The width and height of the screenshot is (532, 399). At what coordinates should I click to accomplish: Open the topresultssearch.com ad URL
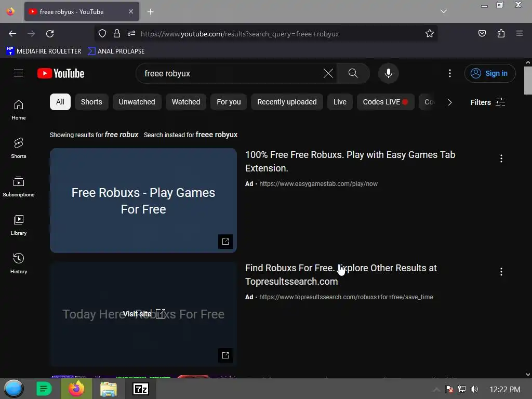(x=346, y=297)
